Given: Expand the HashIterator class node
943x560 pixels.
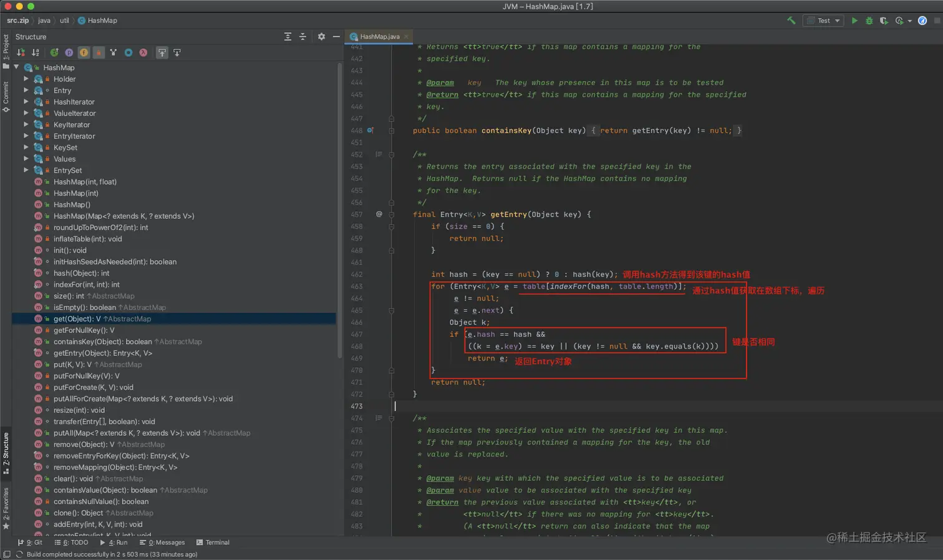Looking at the screenshot, I should tap(26, 102).
